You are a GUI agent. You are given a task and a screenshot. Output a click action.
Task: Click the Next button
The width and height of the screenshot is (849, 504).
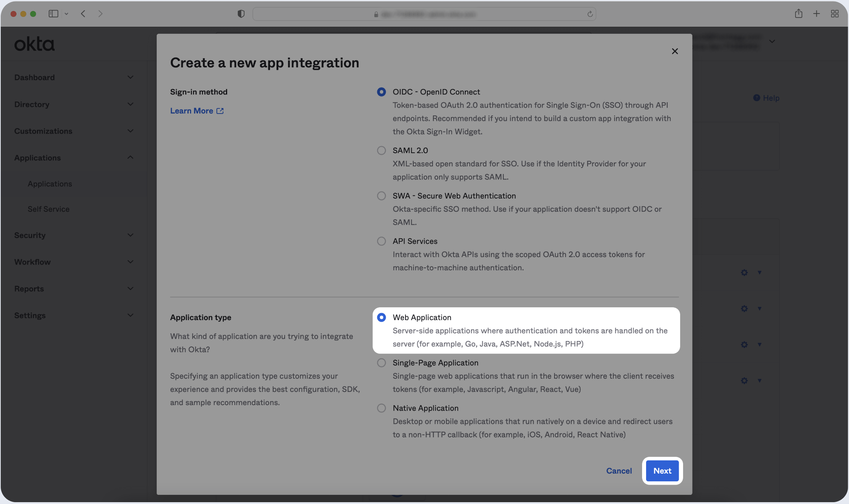662,471
